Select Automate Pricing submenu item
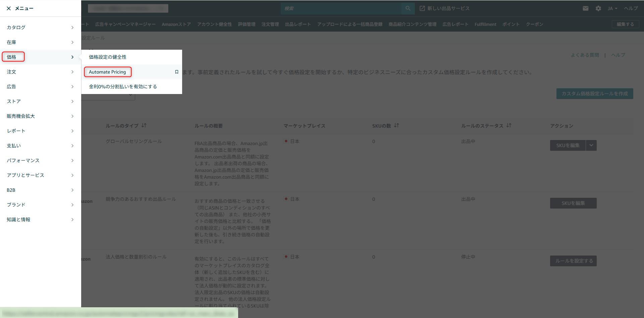 pyautogui.click(x=107, y=72)
